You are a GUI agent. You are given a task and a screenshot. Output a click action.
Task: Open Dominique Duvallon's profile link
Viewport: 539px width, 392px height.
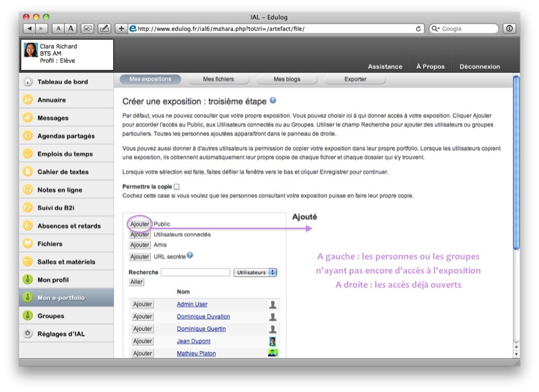[203, 317]
